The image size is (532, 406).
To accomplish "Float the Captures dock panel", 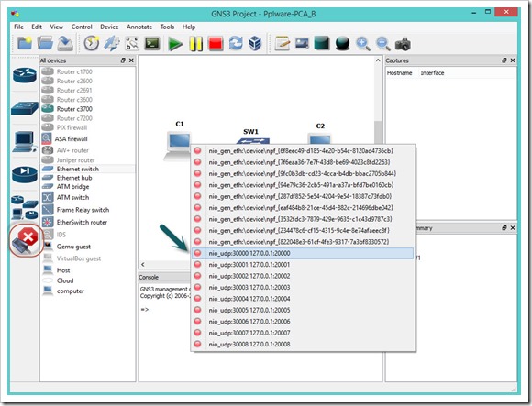I will click(504, 60).
